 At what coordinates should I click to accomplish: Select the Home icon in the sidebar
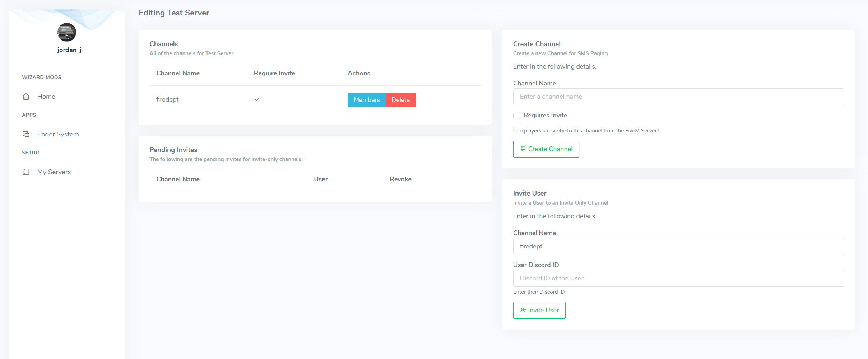click(26, 96)
